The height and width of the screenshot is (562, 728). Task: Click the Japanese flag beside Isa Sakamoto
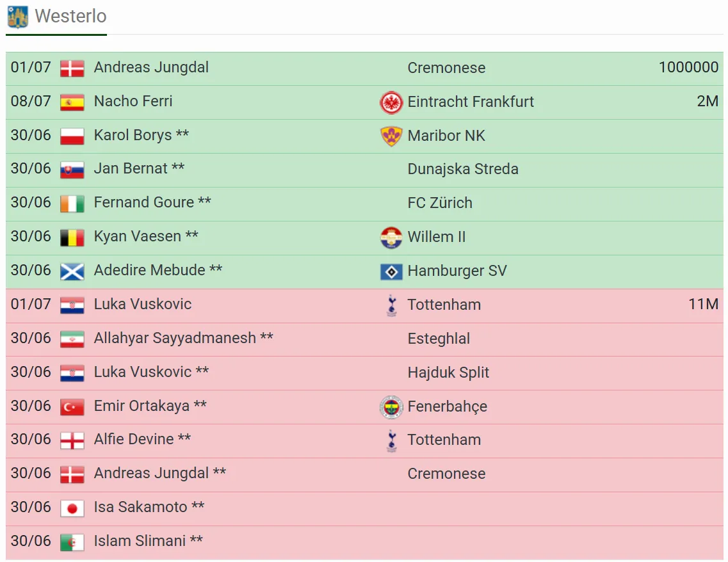72,508
